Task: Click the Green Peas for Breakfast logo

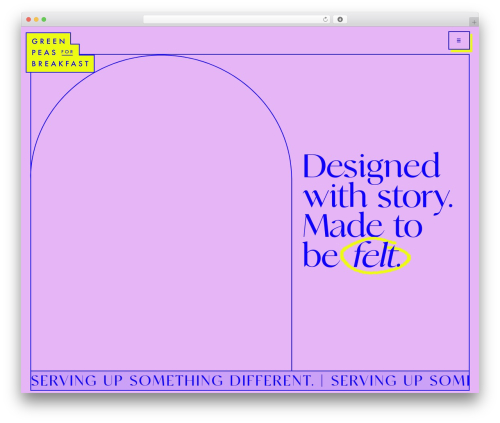Action: pyautogui.click(x=60, y=53)
